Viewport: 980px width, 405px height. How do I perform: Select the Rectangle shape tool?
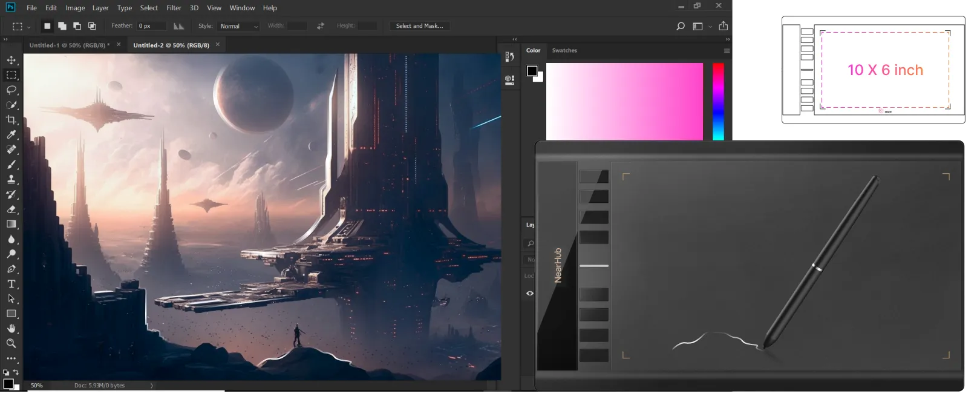(11, 314)
